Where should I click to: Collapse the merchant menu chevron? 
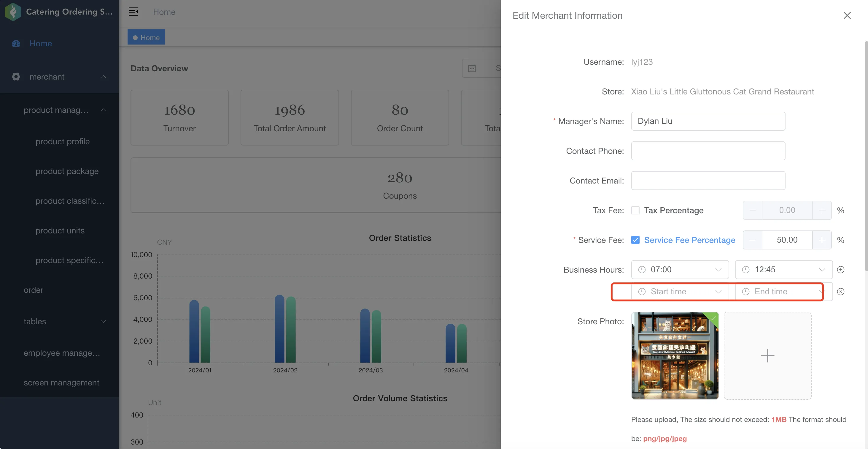[x=103, y=77]
